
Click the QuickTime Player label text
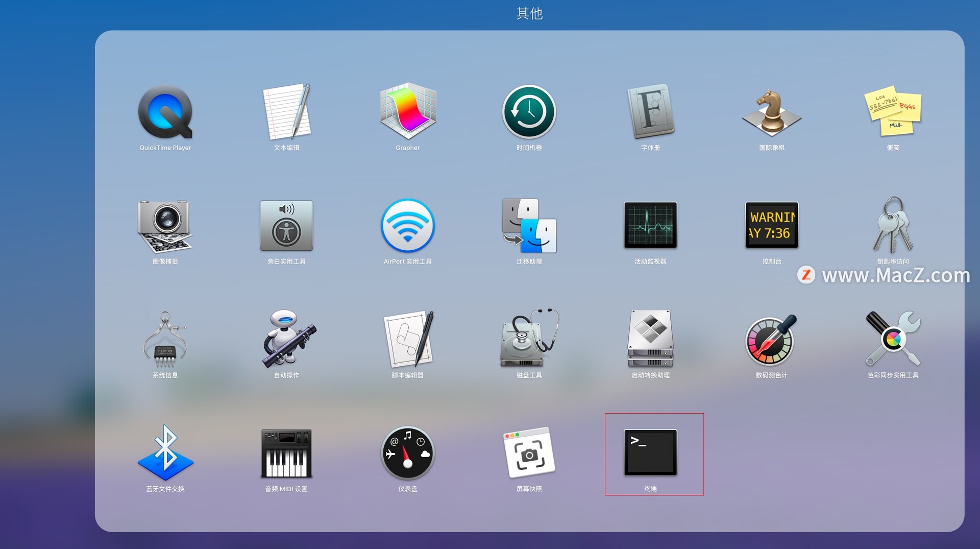point(165,148)
